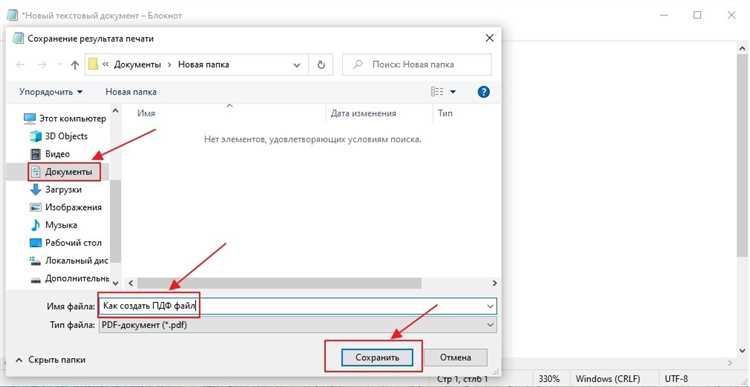Click the Изображения picture icon

click(x=36, y=208)
